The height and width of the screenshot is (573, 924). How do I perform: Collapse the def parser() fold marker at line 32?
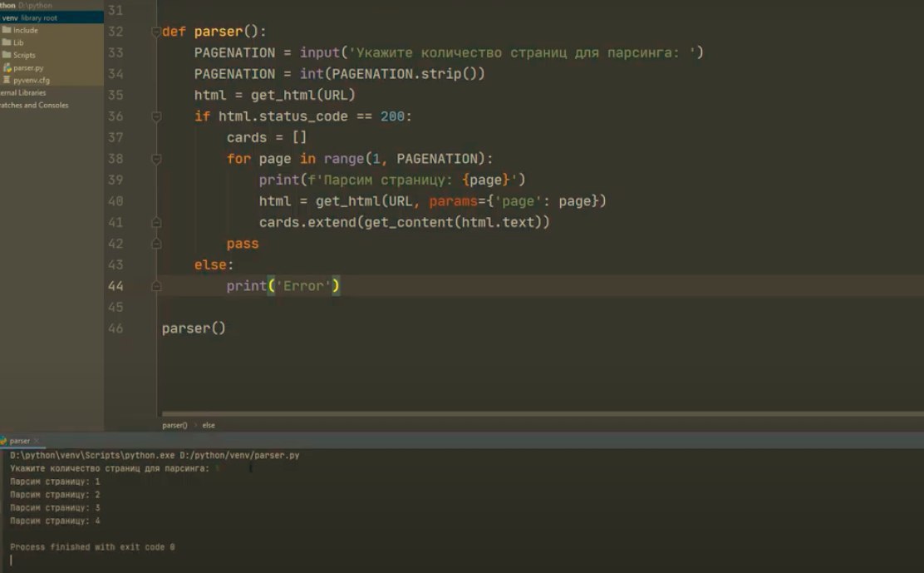point(156,32)
